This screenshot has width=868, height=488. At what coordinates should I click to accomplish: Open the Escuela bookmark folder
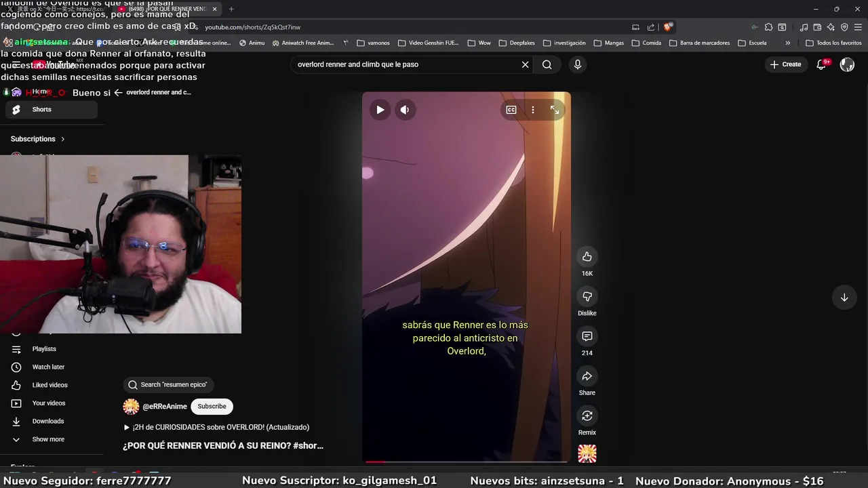point(753,43)
